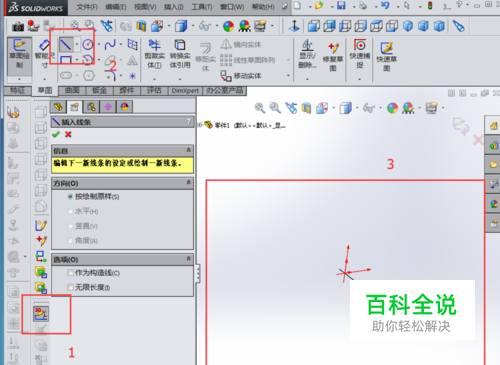Open the Display/Delete Relations dropdown arrow
Screen dimensions: 500x365
click(307, 79)
